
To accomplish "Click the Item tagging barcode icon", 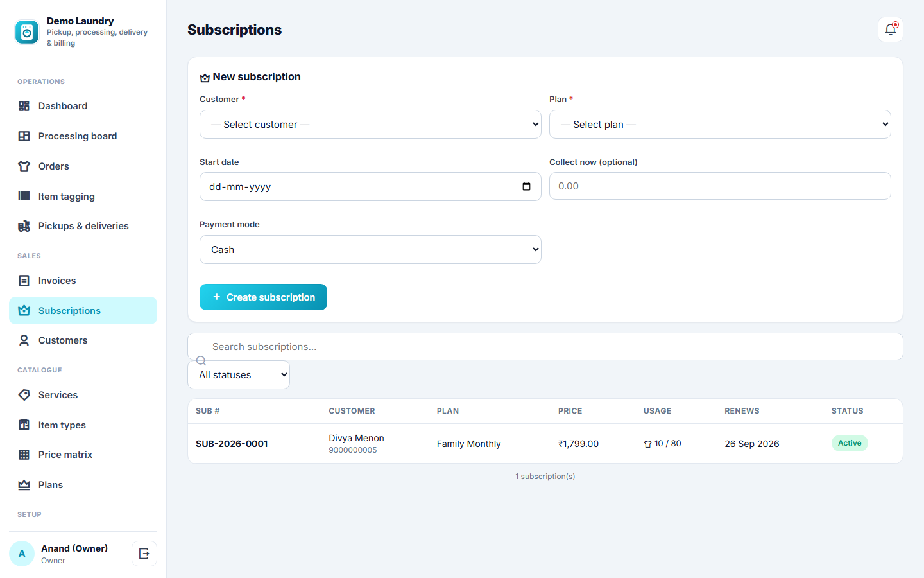I will [24, 197].
